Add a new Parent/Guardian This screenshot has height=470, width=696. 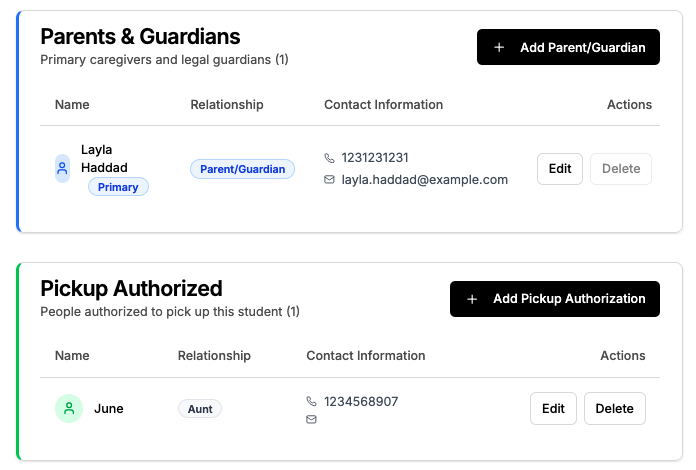(x=568, y=47)
